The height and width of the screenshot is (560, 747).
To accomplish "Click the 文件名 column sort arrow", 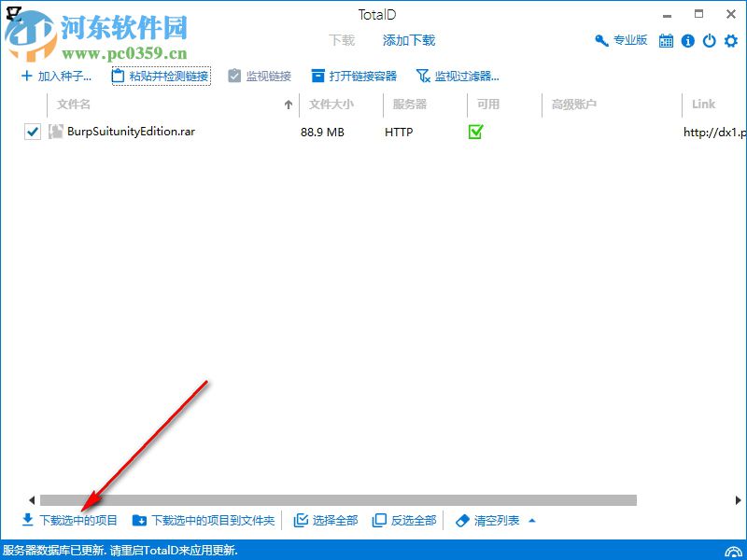I will pyautogui.click(x=289, y=104).
